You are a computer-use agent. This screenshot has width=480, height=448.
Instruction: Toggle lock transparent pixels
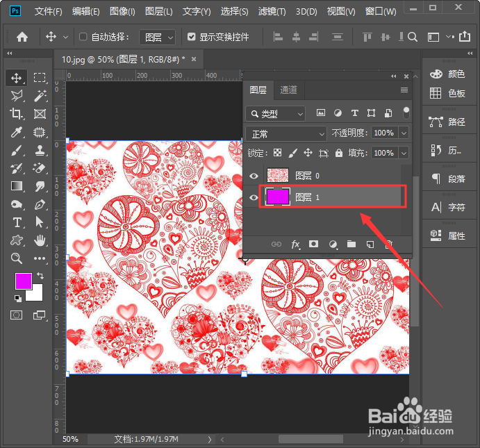tap(278, 153)
